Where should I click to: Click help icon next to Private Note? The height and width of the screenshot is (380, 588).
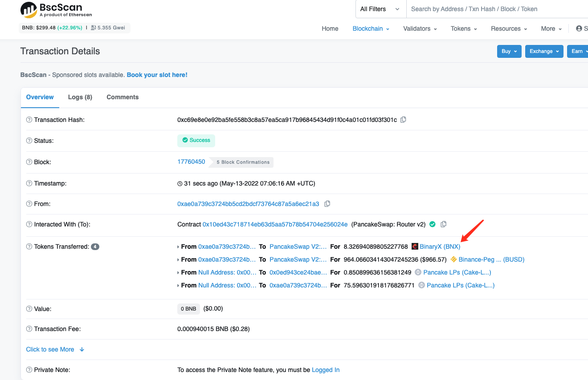click(29, 370)
